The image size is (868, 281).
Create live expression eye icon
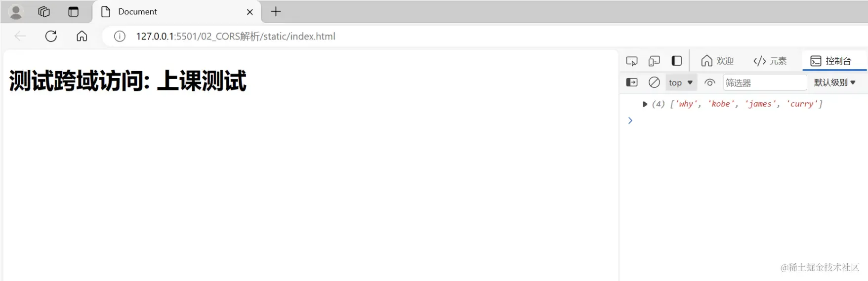709,82
